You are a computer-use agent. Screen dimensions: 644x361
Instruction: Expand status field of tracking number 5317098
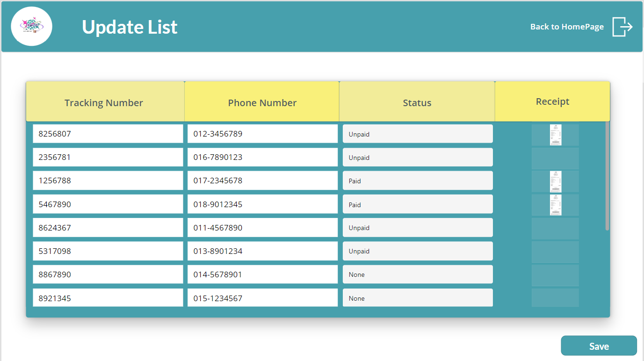tap(417, 251)
